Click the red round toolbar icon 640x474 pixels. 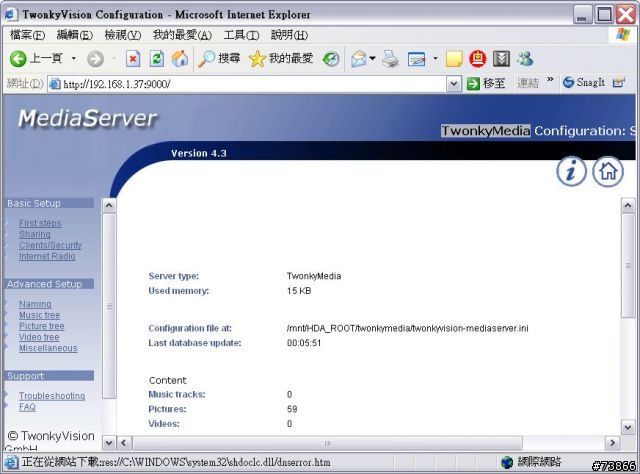pos(478,59)
